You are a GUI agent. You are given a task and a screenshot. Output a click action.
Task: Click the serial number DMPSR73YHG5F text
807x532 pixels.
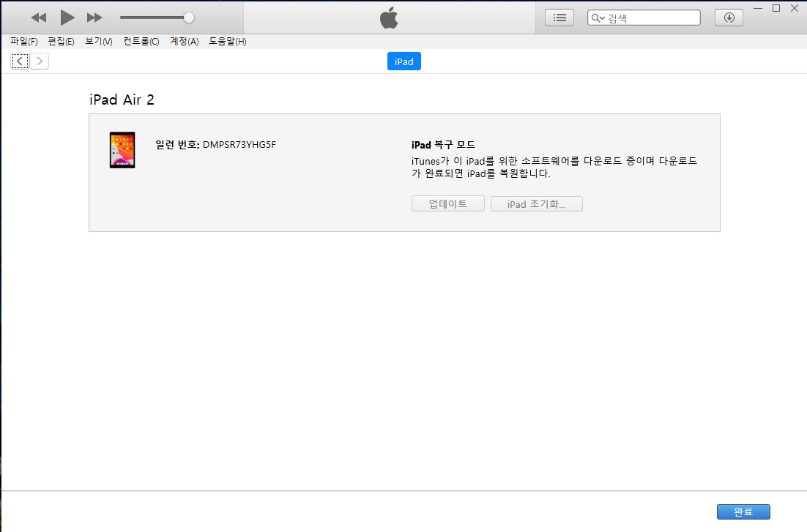(x=239, y=145)
